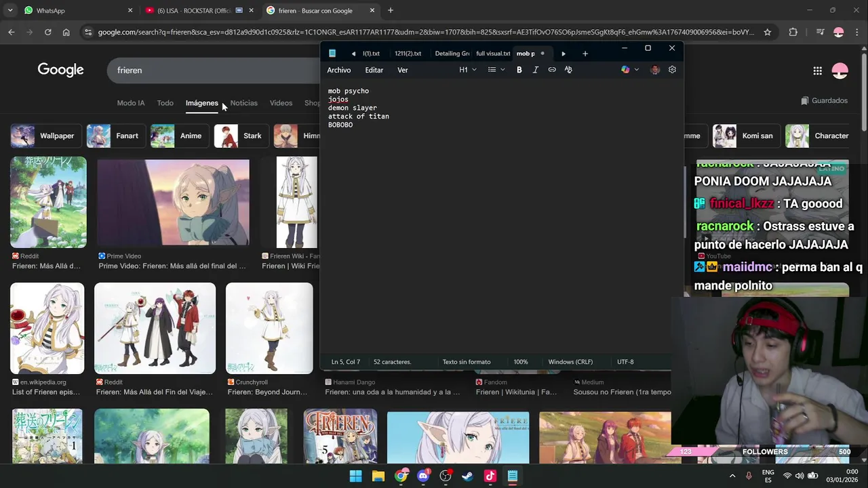
Task: Clear formatting with Notepad toolbar icon
Action: click(x=568, y=70)
